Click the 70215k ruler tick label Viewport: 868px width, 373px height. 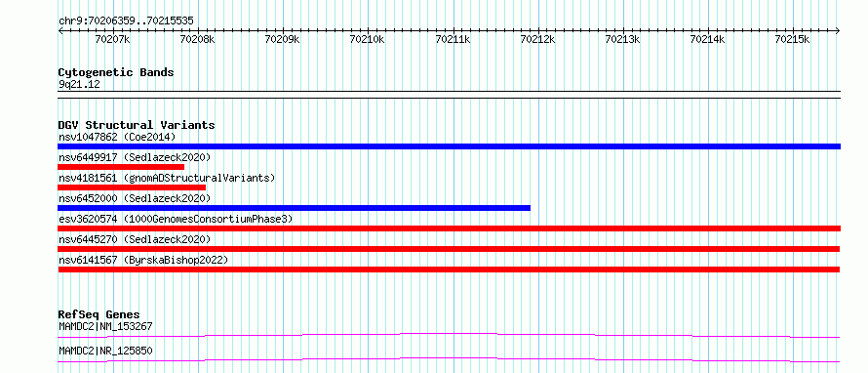click(x=793, y=39)
